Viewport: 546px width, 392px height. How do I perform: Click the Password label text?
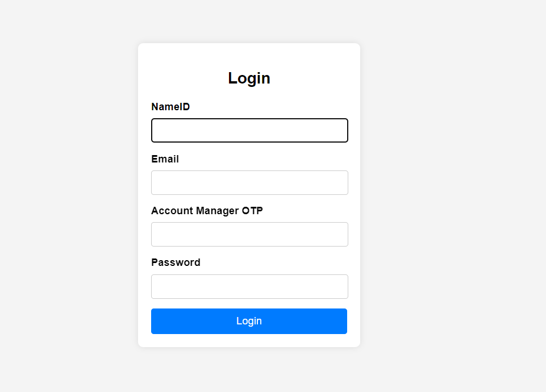pyautogui.click(x=176, y=262)
